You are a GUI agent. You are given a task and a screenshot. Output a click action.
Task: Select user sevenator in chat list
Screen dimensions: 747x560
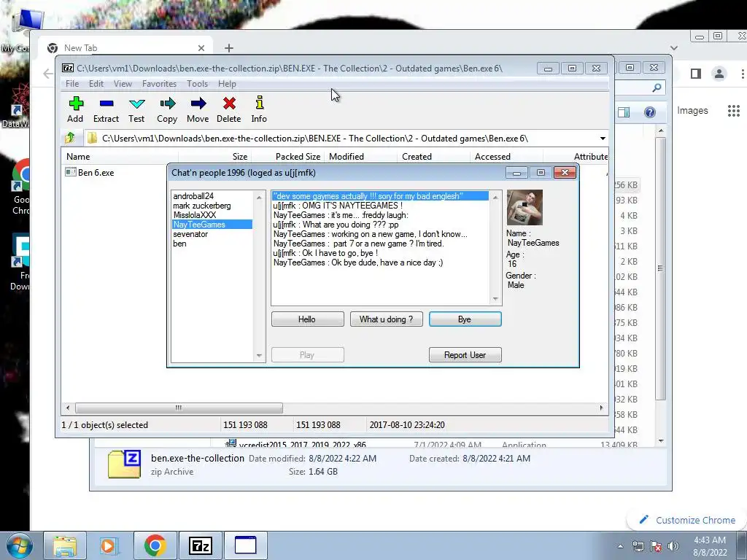click(x=190, y=234)
